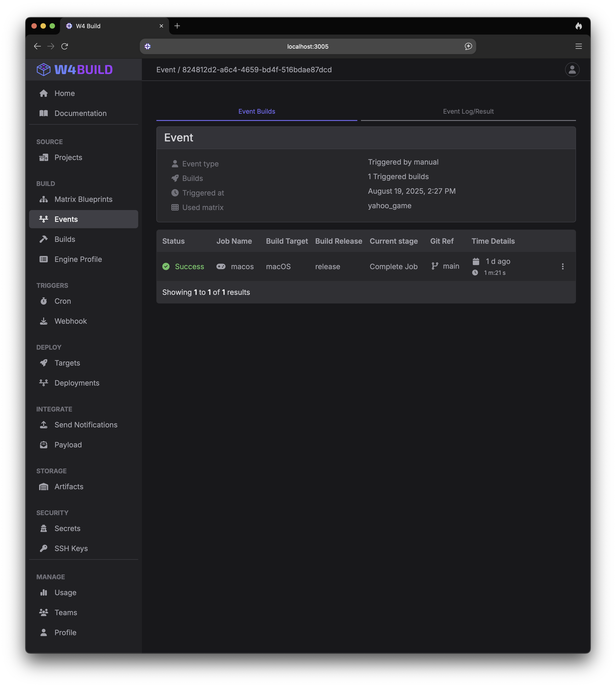This screenshot has height=687, width=616.
Task: Click the Job Name column header
Action: [x=234, y=241]
